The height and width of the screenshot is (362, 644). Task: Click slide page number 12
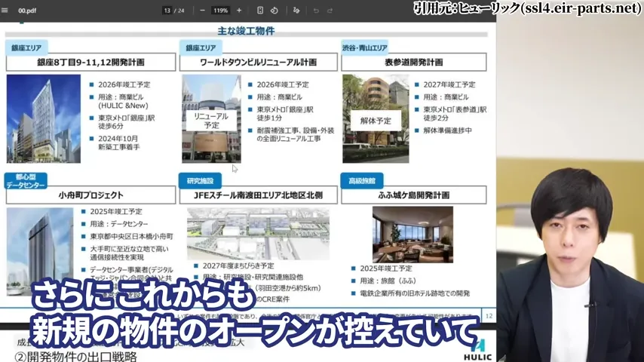[x=489, y=316]
